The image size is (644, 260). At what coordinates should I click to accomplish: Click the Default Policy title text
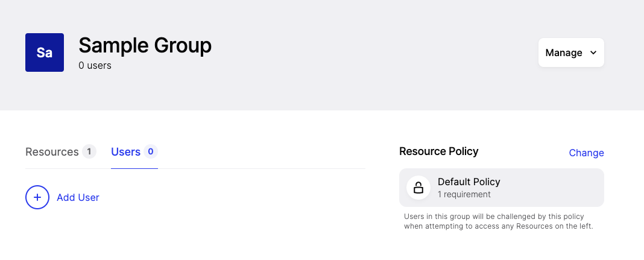(469, 182)
